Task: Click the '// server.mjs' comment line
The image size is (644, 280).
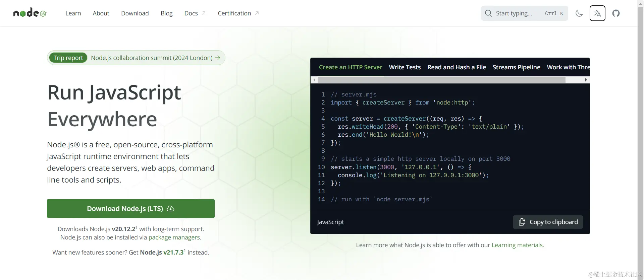Action: [x=354, y=94]
